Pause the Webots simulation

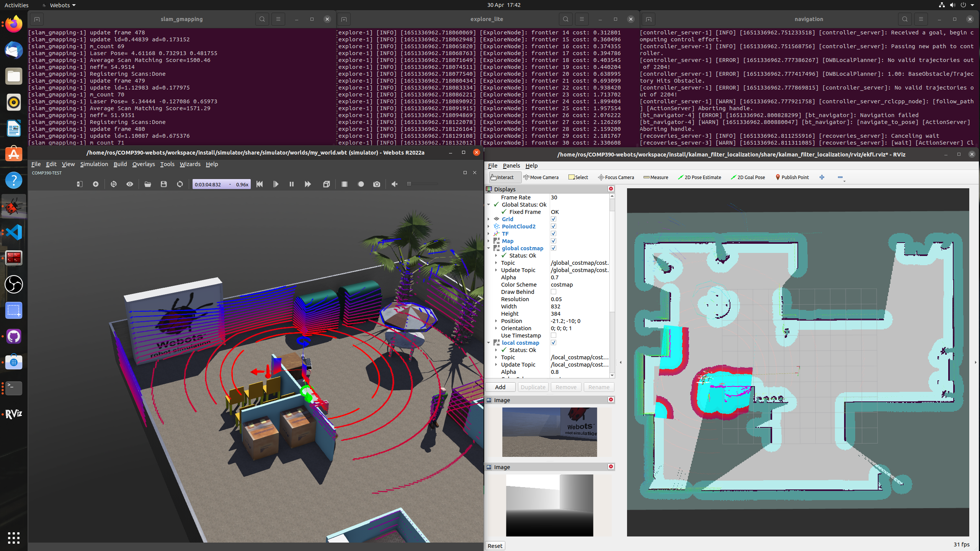[x=291, y=184]
